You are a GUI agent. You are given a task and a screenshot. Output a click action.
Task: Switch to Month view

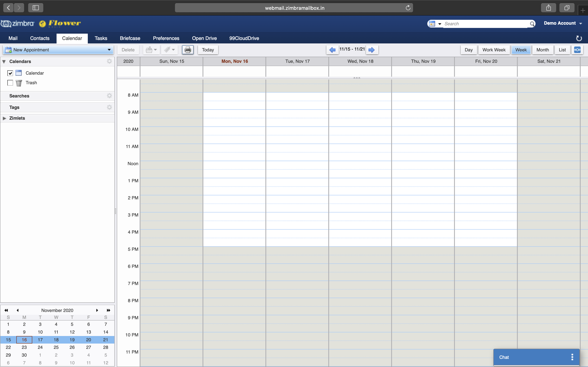pos(542,50)
